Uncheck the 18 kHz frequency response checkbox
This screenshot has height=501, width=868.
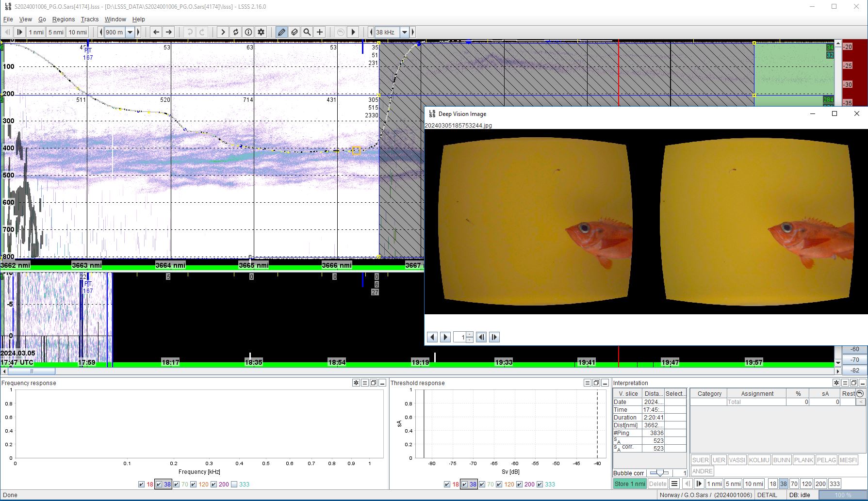pos(141,484)
